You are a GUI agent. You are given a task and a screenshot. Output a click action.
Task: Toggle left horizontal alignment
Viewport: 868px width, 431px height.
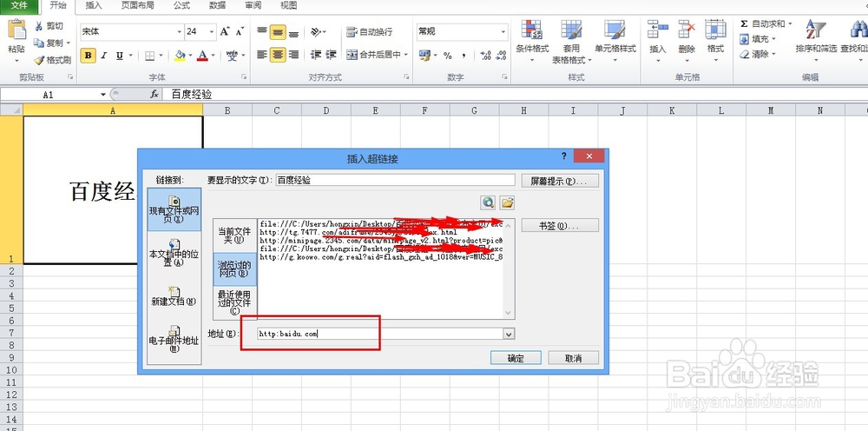point(262,55)
